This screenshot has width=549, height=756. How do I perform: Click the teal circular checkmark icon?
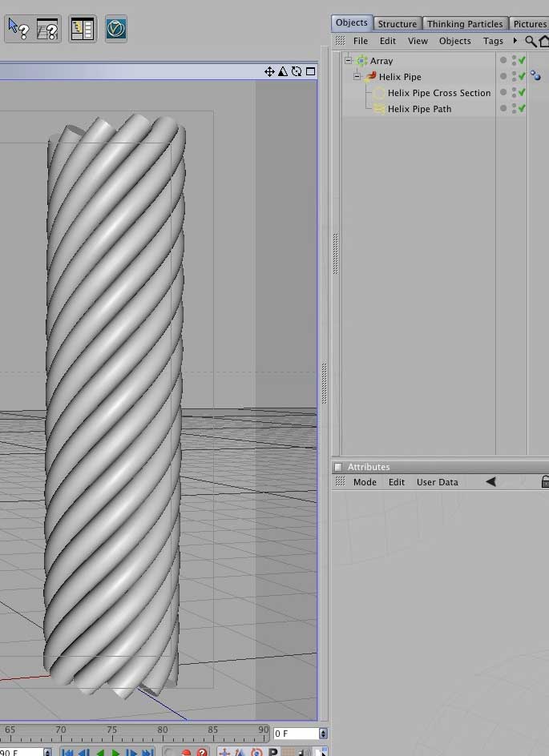[x=115, y=29]
